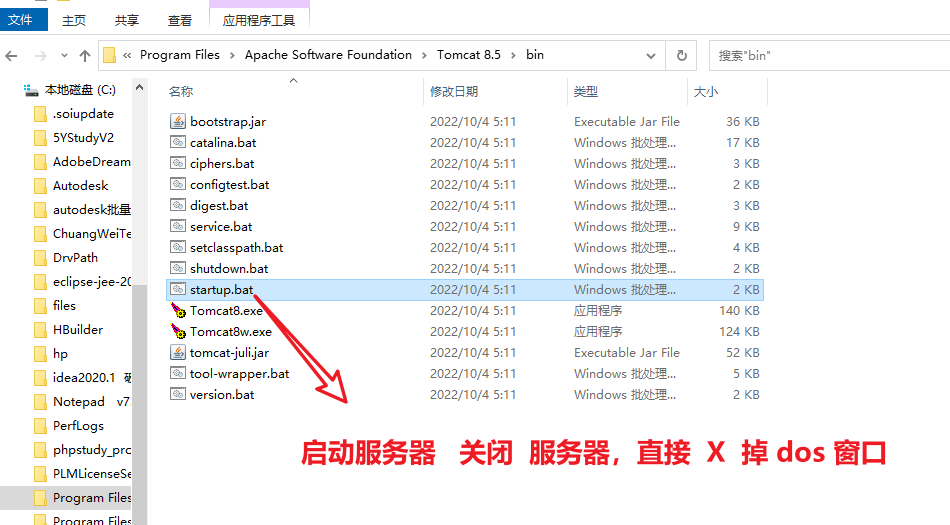
Task: Click the service.bat file icon
Action: pyautogui.click(x=178, y=226)
